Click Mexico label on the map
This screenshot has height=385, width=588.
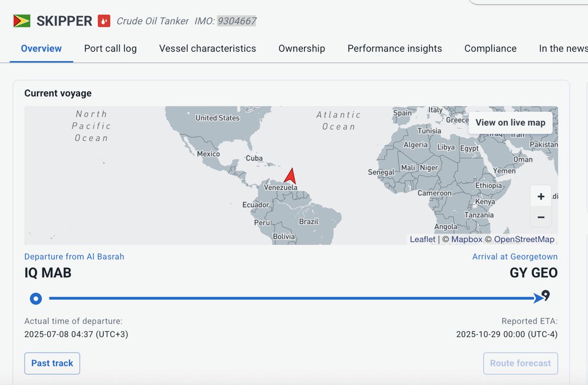[208, 154]
